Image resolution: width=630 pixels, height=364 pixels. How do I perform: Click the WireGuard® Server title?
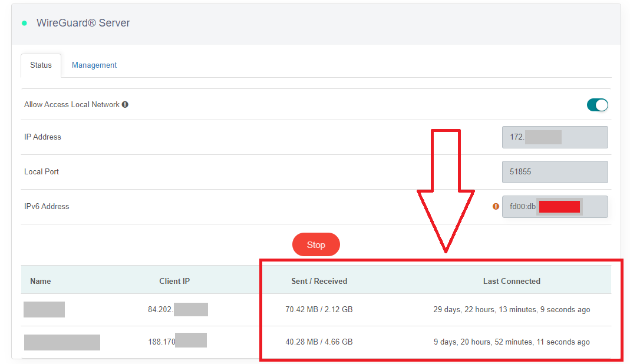pyautogui.click(x=83, y=23)
